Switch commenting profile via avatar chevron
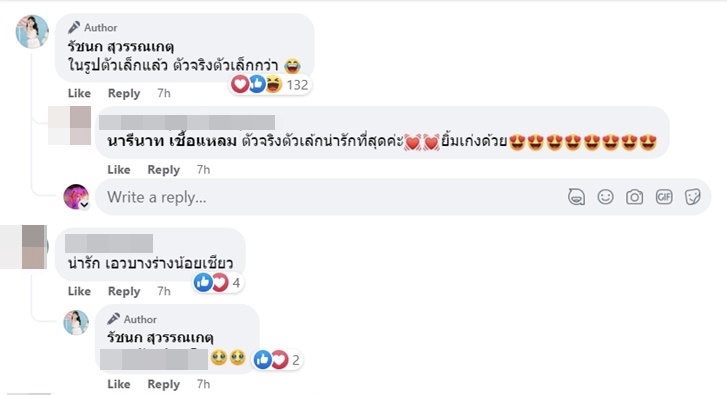 click(84, 204)
